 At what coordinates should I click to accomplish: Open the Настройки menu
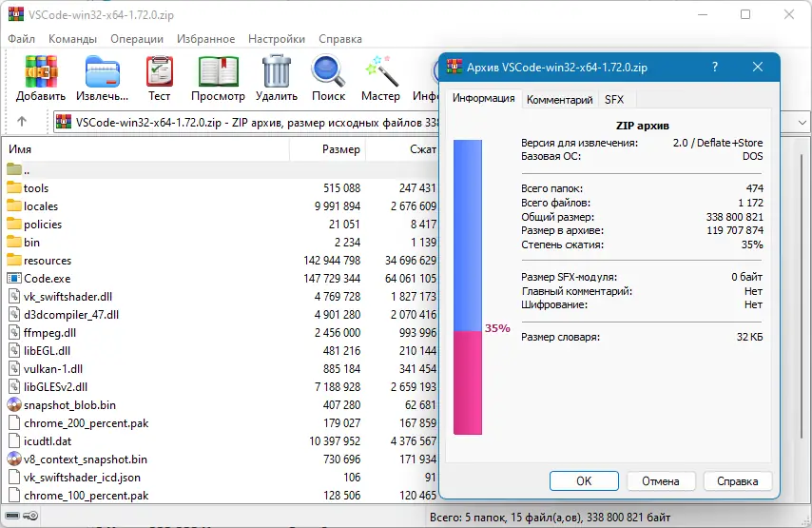click(x=277, y=39)
